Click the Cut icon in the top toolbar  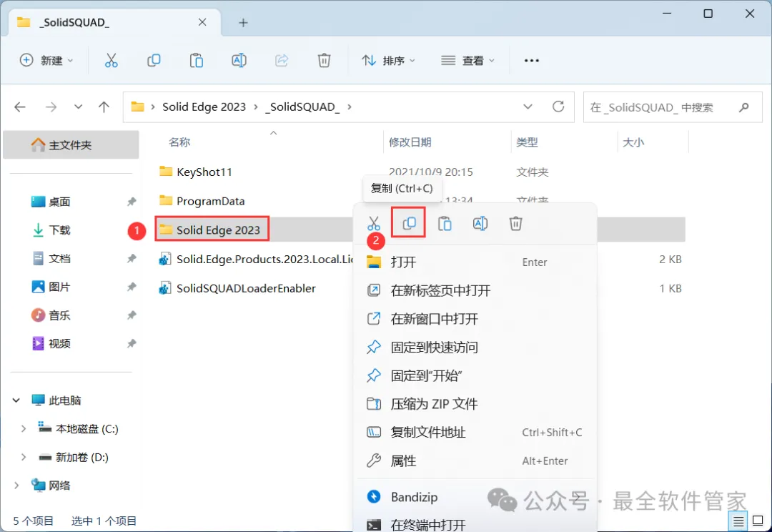[x=112, y=61]
